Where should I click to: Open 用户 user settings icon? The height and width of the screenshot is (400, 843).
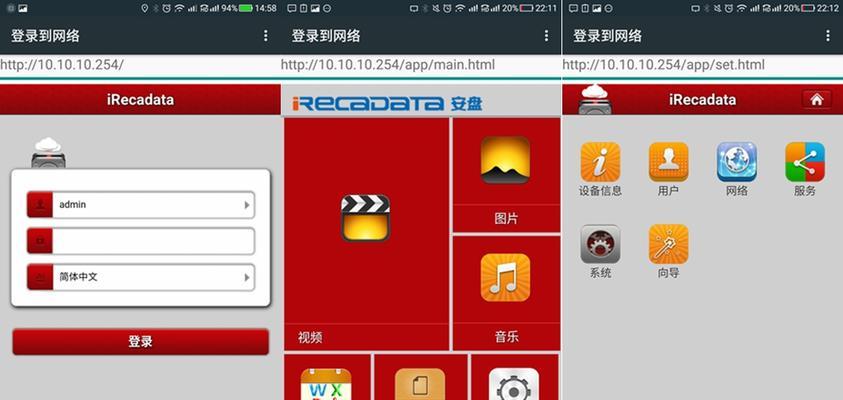669,162
